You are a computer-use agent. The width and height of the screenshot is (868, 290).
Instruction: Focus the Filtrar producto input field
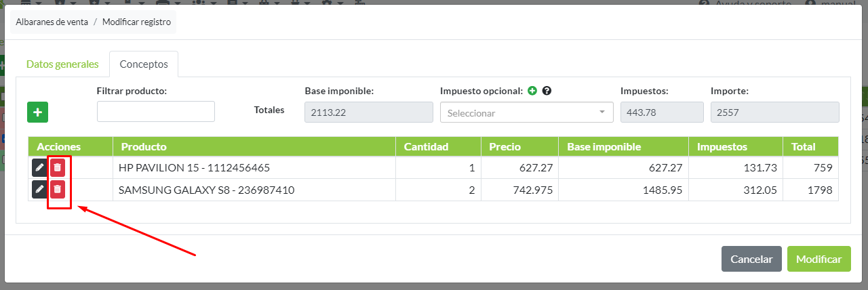156,111
